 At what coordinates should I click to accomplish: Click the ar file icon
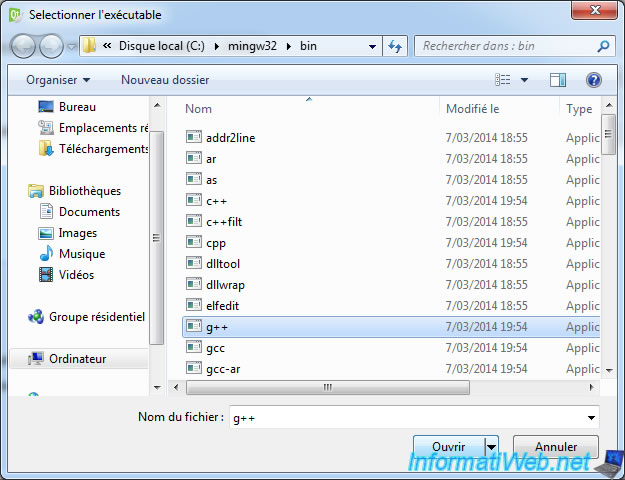(x=194, y=158)
